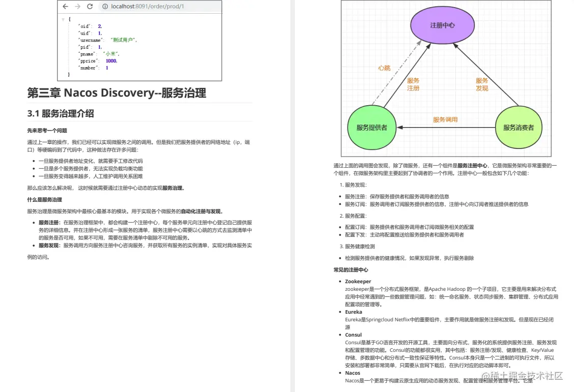Click heading 第三章 Nacos Discovery--服务治理
This screenshot has height=392, width=574.
click(x=117, y=94)
